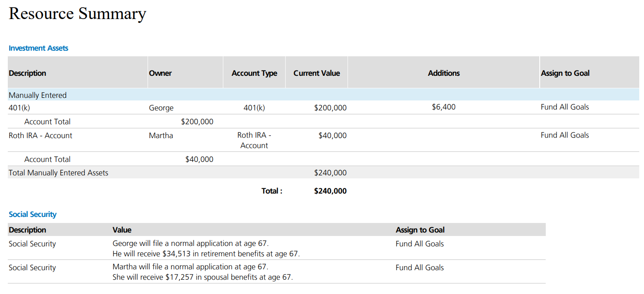This screenshot has height=294, width=644.
Task: Select the Manually Entered group row
Action: click(x=38, y=95)
